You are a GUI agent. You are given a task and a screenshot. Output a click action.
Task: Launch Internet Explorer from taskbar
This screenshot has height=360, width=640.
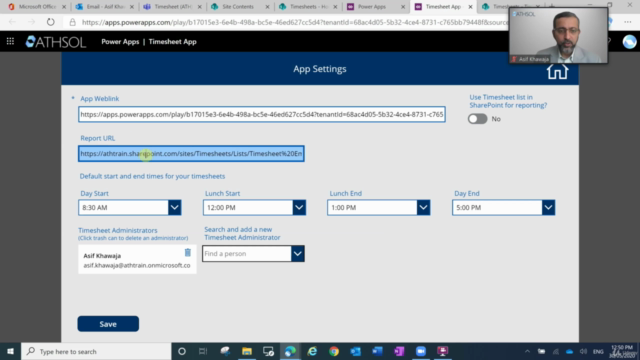point(312,351)
